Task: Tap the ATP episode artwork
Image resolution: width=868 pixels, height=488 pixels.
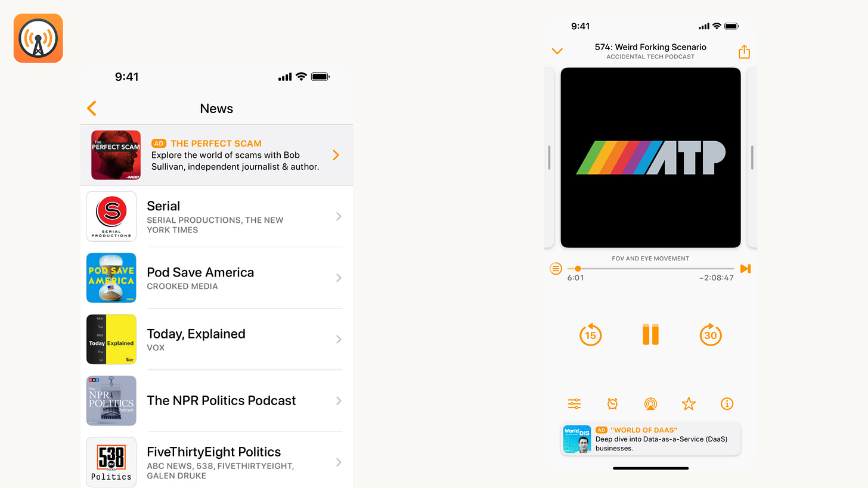Action: pos(650,157)
